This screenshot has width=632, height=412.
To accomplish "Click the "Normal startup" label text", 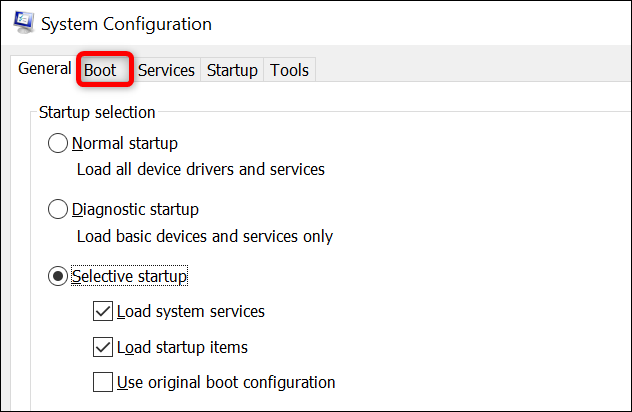I will [125, 144].
